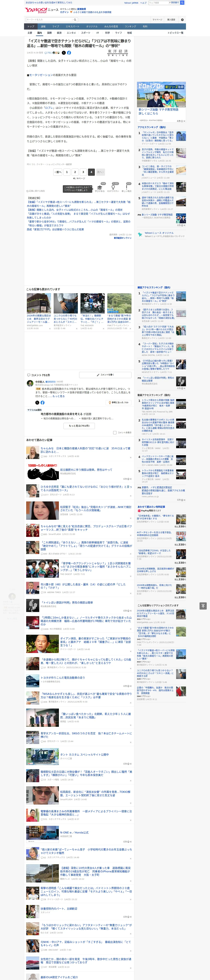Select the トップ tab
The width and height of the screenshot is (210, 980).
[x=31, y=27]
